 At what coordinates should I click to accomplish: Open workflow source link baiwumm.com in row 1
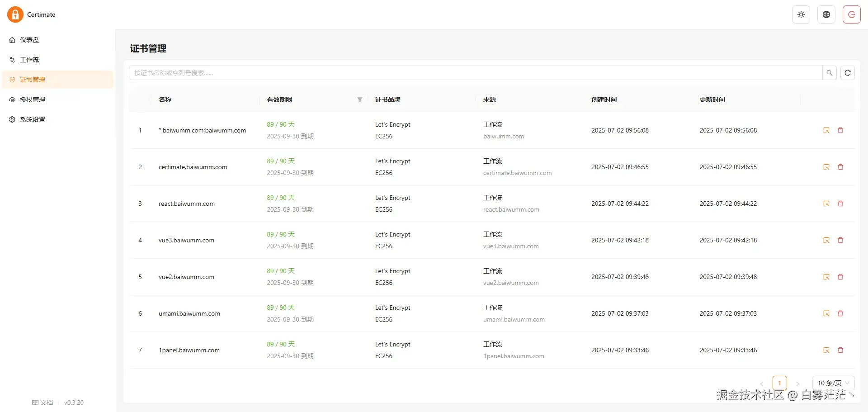tap(504, 136)
